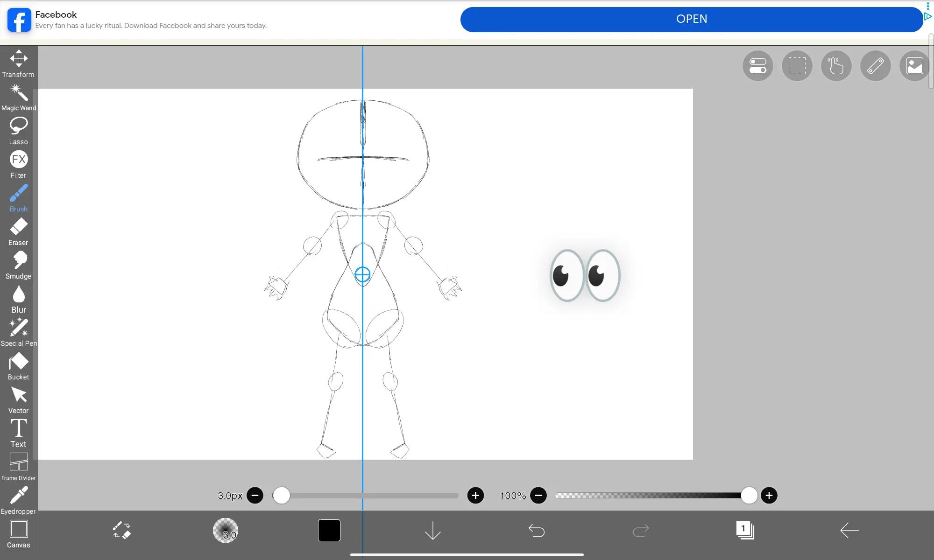Decrease opacity with minus button
This screenshot has height=560, width=934.
[x=538, y=495]
